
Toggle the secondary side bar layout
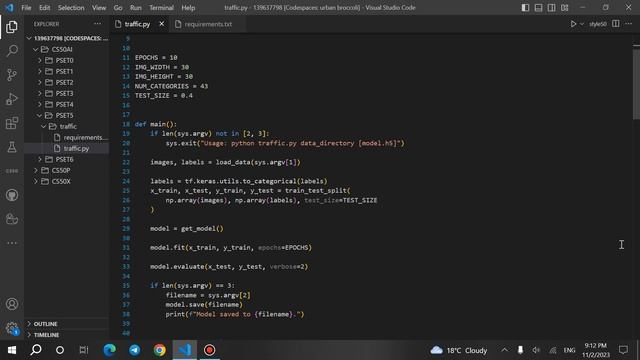(x=551, y=8)
